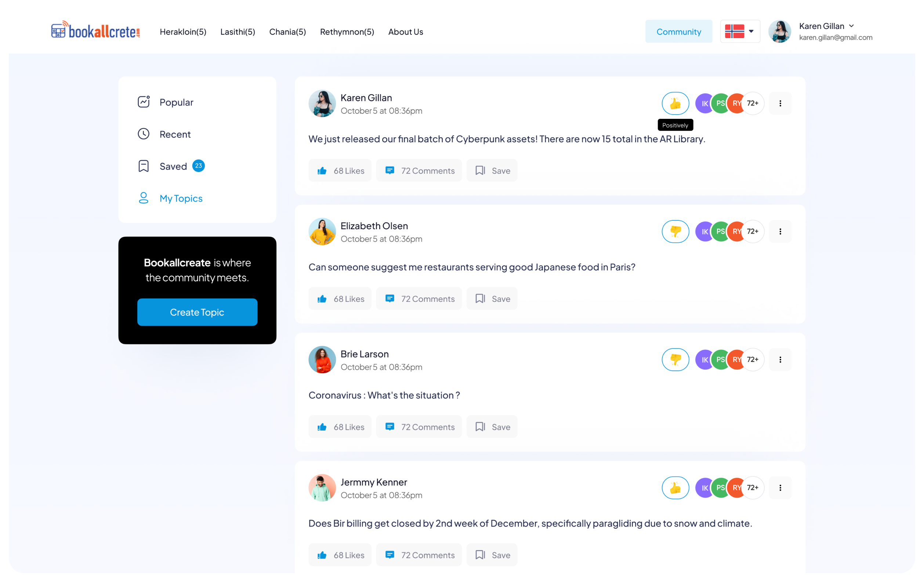
Task: Open Elizabeth Olsen's profile picture
Action: (322, 231)
